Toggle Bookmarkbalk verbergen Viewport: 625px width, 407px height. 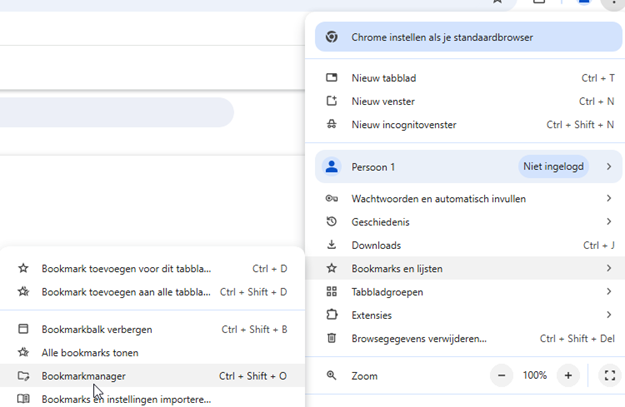[153, 329]
